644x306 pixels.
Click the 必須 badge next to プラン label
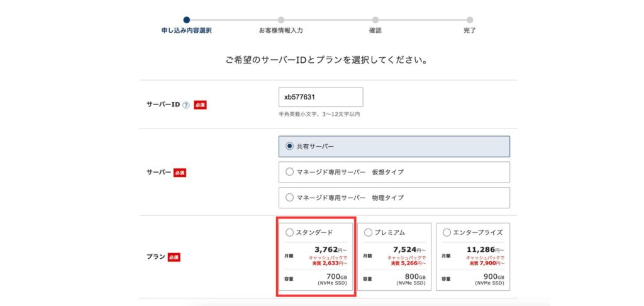click(x=174, y=257)
